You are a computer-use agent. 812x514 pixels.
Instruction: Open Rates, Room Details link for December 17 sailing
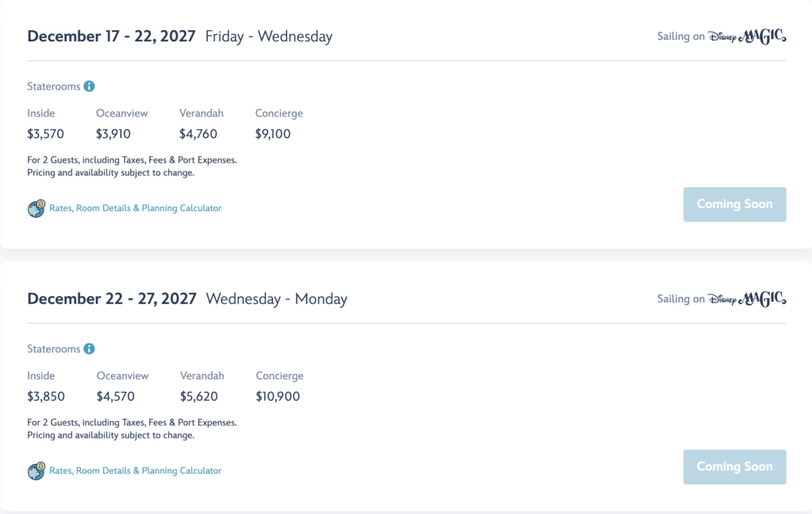tap(135, 209)
